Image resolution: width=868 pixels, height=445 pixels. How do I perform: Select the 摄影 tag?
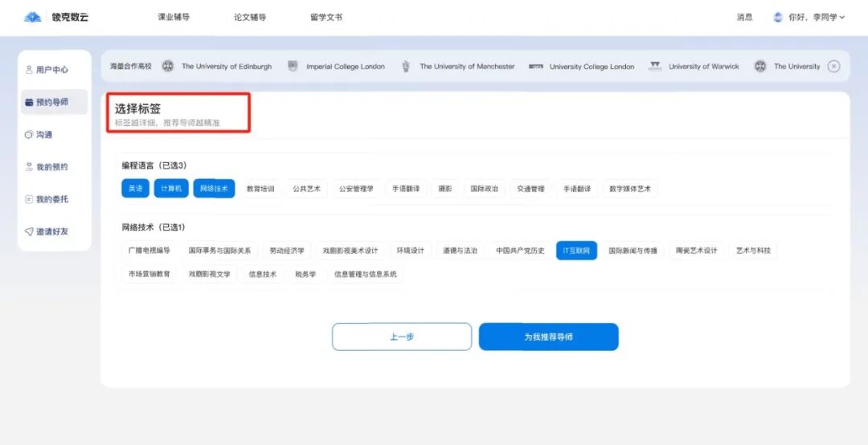[445, 189]
